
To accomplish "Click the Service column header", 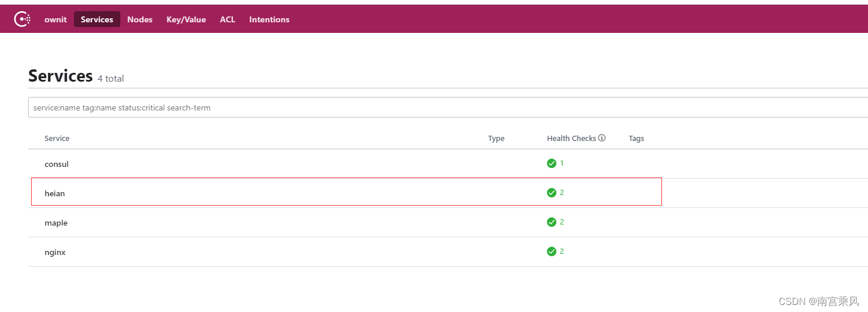I will point(57,139).
